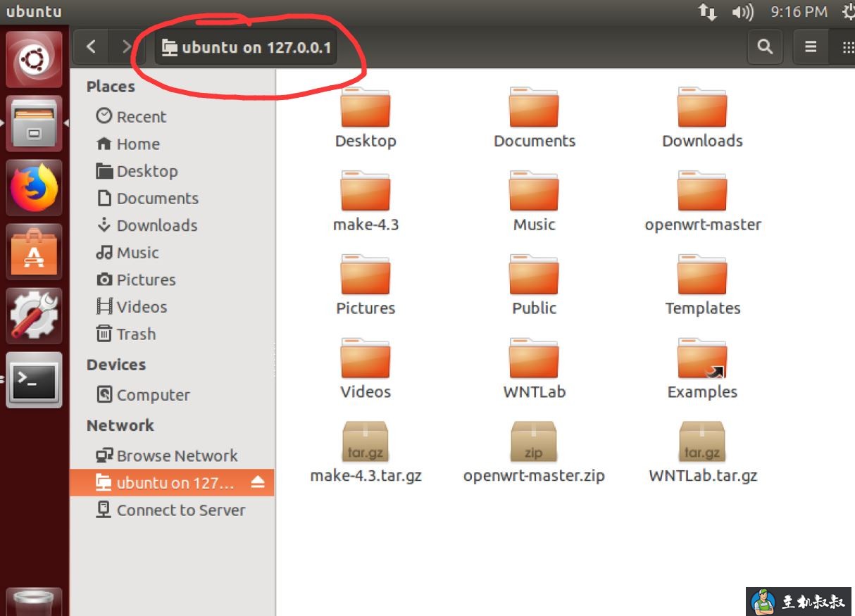855x616 pixels.
Task: Select Browse Network in sidebar
Action: (172, 455)
